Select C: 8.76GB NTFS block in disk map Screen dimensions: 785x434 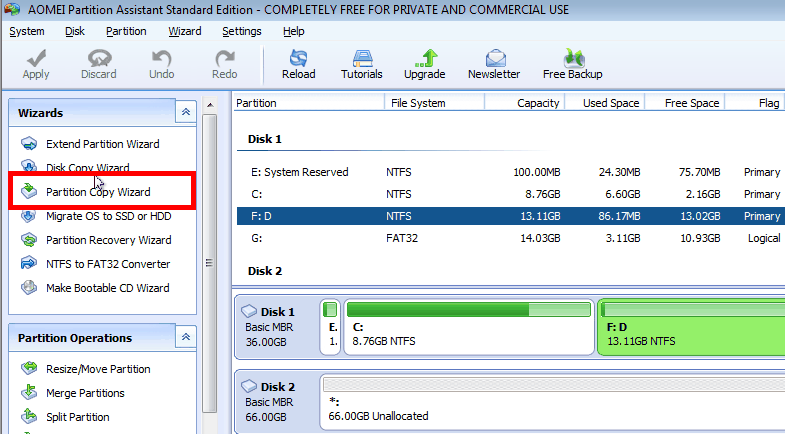469,327
